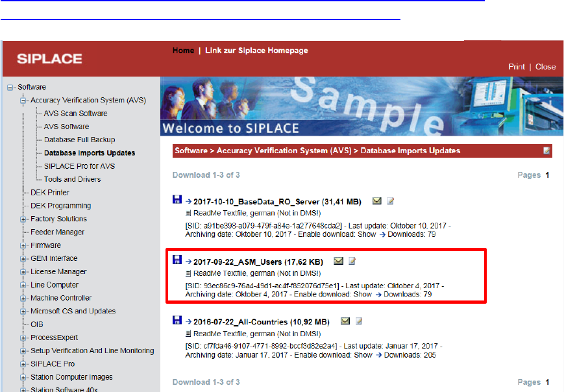This screenshot has width=564, height=392.
Task: Select Database Full Backup in tree
Action: [x=79, y=140]
